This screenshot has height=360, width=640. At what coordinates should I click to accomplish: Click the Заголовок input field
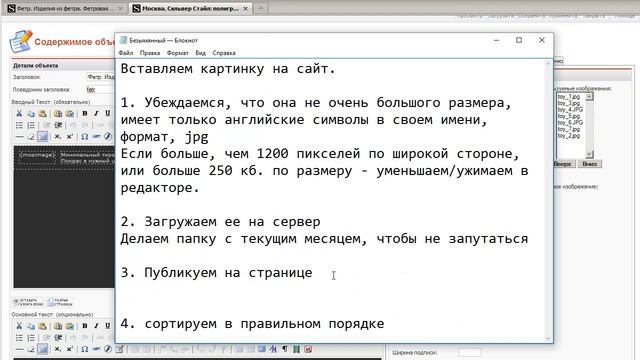[x=100, y=77]
